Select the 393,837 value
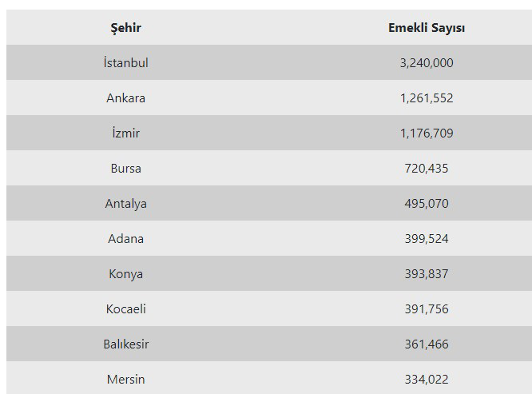This screenshot has height=394, width=532. point(427,273)
